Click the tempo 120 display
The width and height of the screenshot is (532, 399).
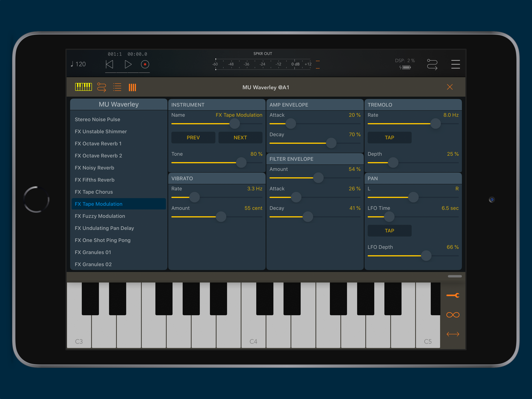tap(78, 64)
